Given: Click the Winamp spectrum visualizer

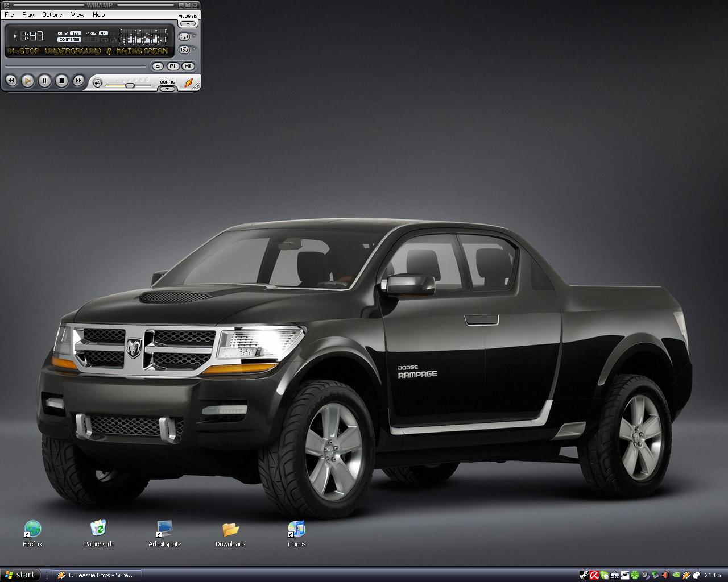Looking at the screenshot, I should pyautogui.click(x=143, y=38).
